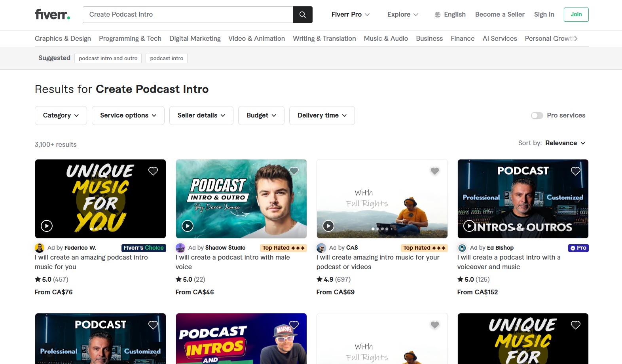Click the globe language icon

pyautogui.click(x=438, y=15)
